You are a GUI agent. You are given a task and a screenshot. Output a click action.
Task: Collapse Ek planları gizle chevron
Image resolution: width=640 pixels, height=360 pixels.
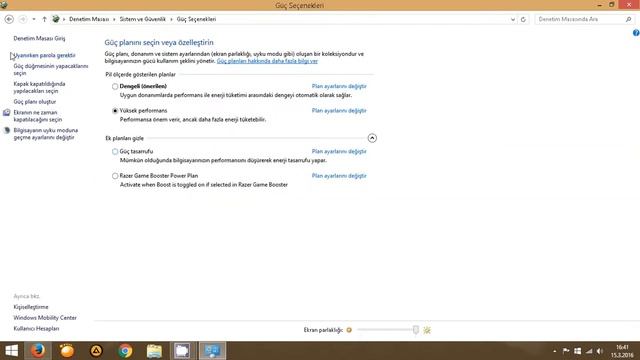(372, 138)
